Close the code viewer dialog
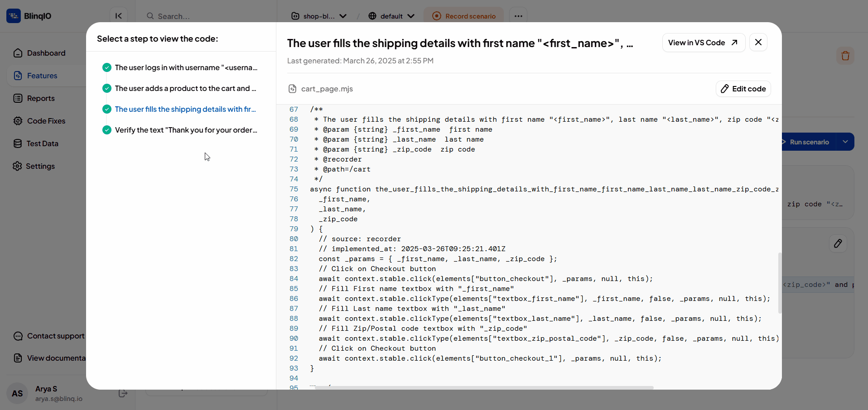 (758, 43)
